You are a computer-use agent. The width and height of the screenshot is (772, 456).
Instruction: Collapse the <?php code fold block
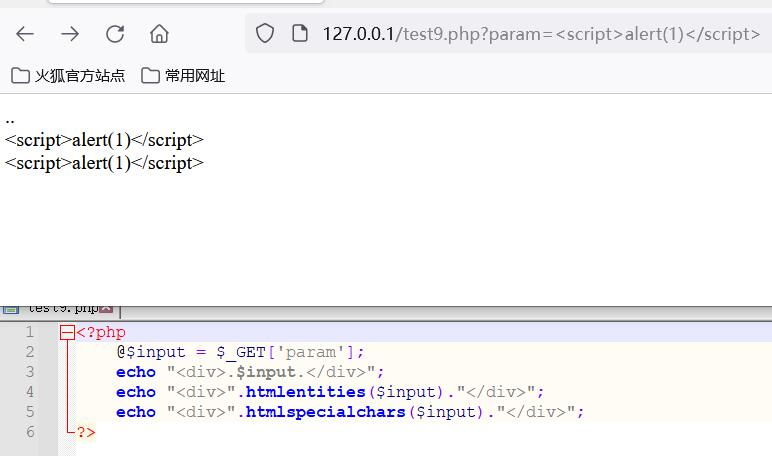(x=67, y=333)
